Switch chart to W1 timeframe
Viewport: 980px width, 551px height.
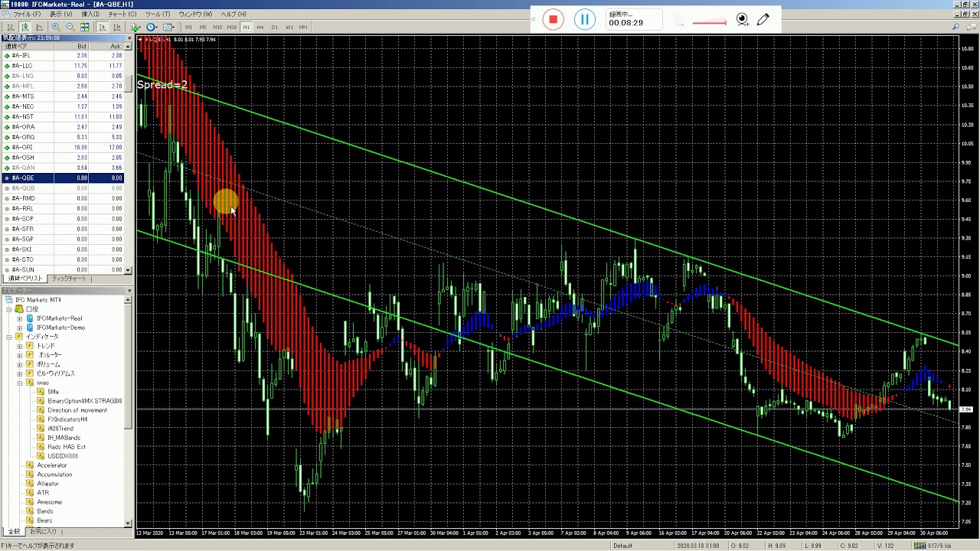[289, 27]
